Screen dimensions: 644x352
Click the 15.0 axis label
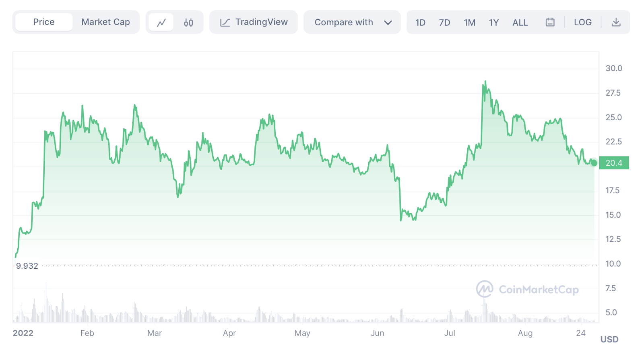click(x=613, y=215)
